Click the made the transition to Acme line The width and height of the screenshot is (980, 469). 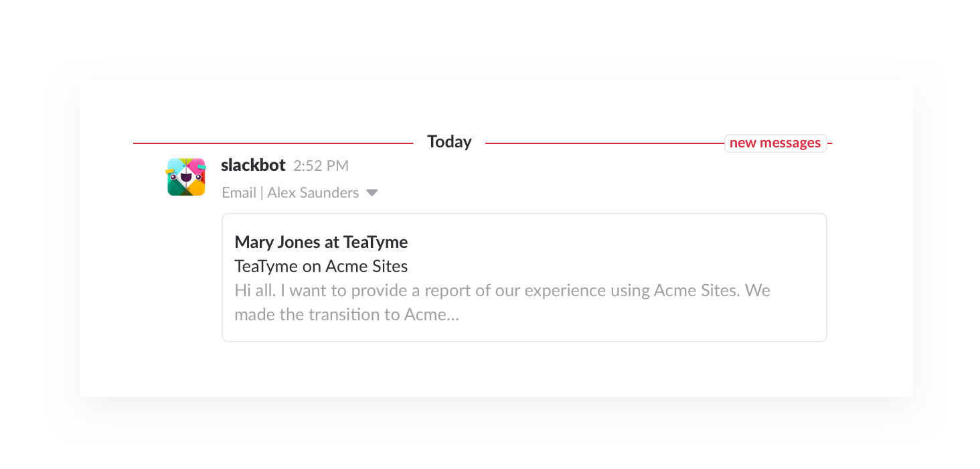tap(347, 314)
